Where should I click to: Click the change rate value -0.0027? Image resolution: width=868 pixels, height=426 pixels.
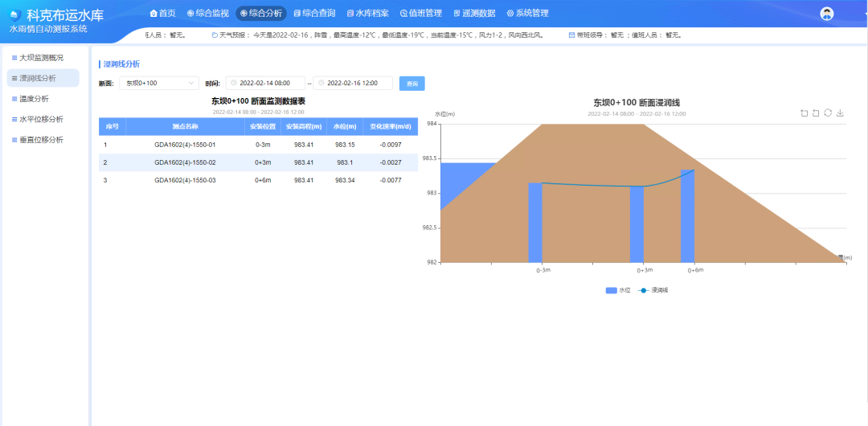click(391, 163)
